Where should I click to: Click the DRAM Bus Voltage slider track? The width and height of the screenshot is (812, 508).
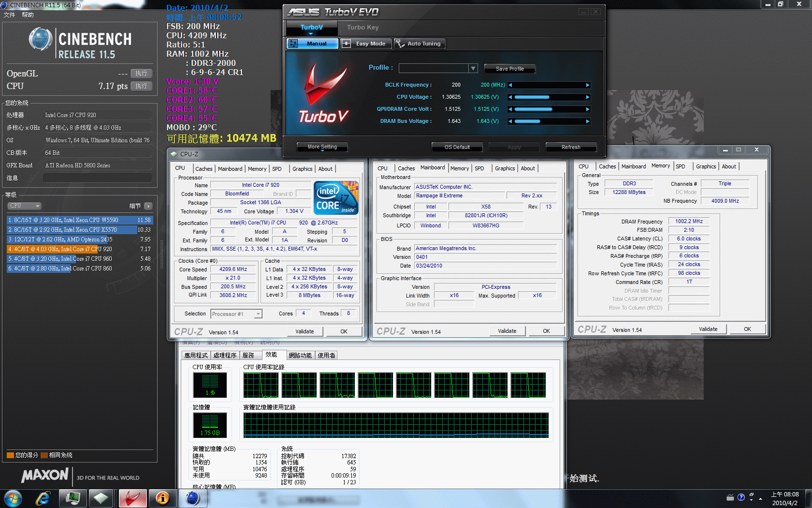549,121
